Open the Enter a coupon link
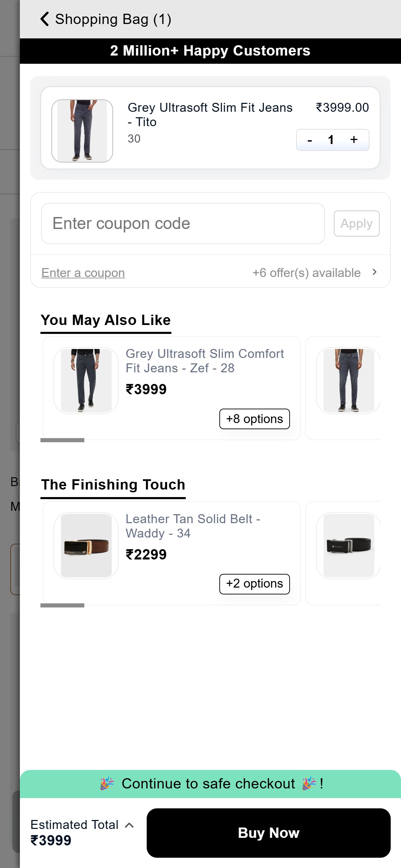 pyautogui.click(x=83, y=273)
